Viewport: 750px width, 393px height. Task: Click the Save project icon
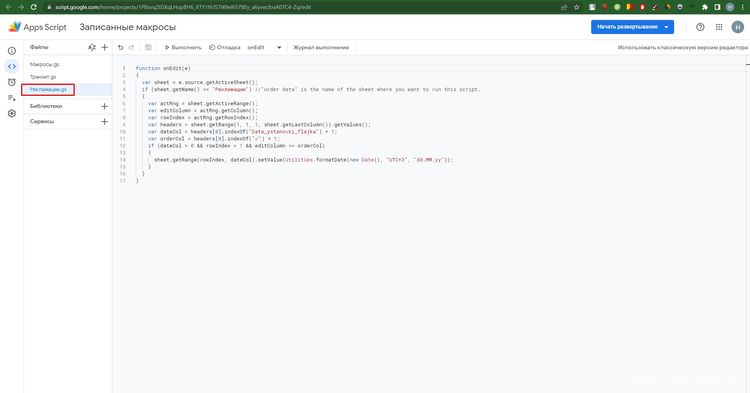tap(148, 47)
